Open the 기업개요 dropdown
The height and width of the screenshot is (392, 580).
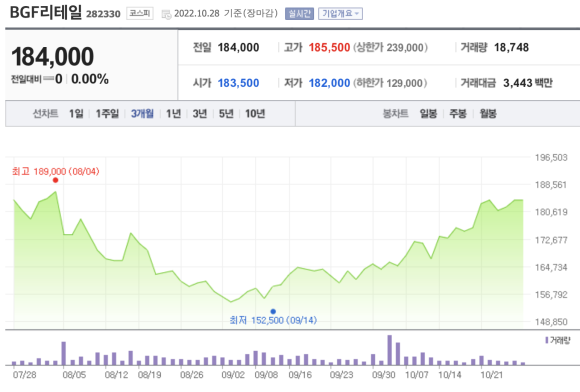tap(340, 14)
